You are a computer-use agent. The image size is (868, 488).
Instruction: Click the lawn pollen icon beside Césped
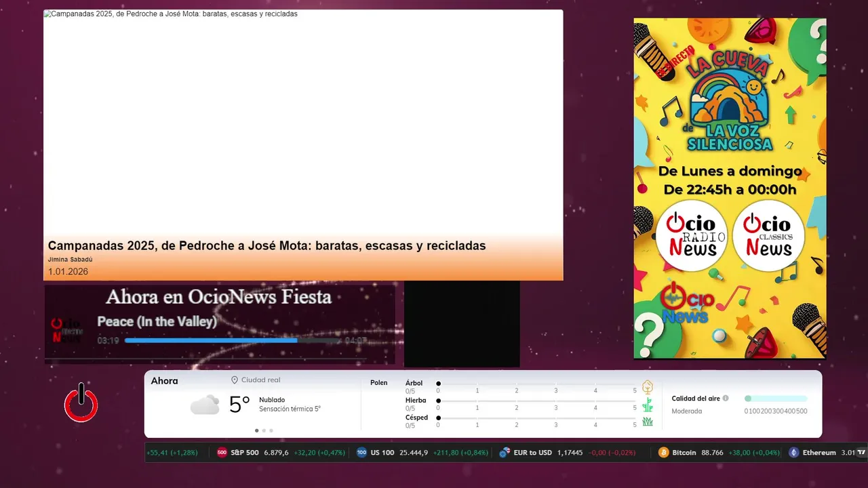point(648,422)
